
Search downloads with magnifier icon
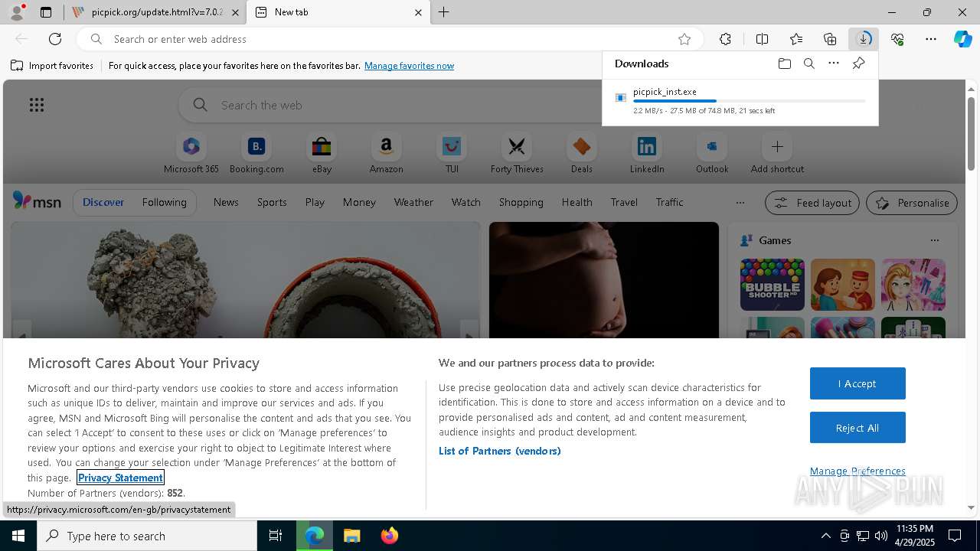[x=808, y=64]
